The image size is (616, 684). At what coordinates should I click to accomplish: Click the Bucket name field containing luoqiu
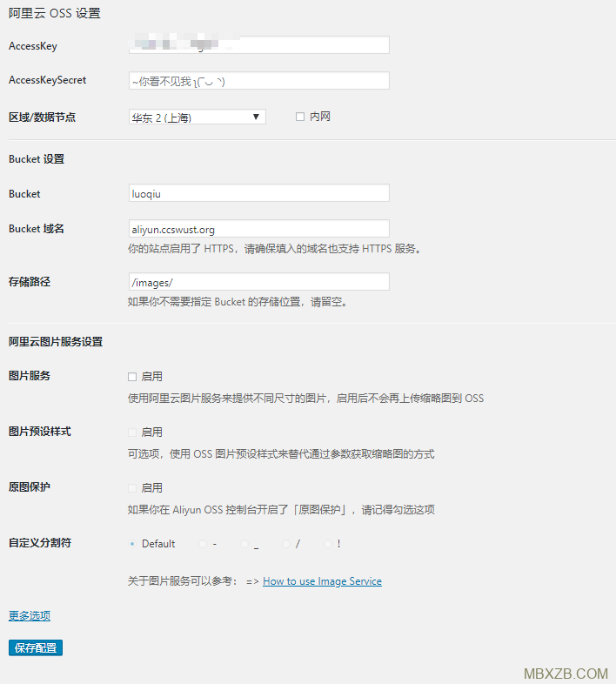click(258, 193)
